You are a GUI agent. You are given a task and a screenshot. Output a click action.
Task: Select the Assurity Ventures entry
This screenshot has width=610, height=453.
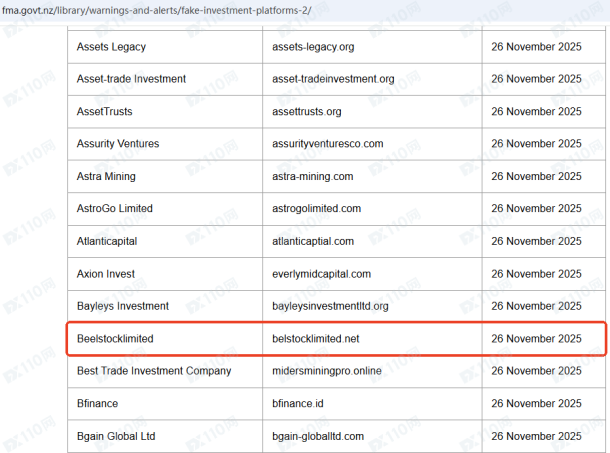pos(118,144)
